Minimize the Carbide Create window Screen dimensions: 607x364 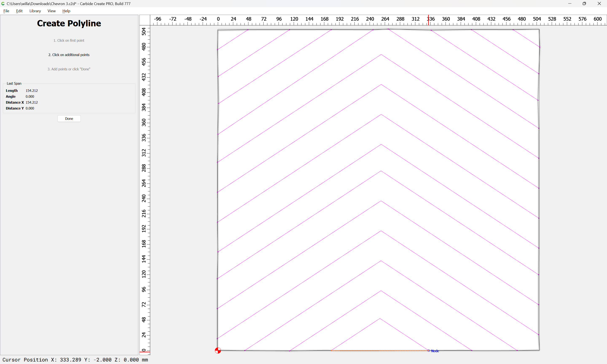click(570, 3)
